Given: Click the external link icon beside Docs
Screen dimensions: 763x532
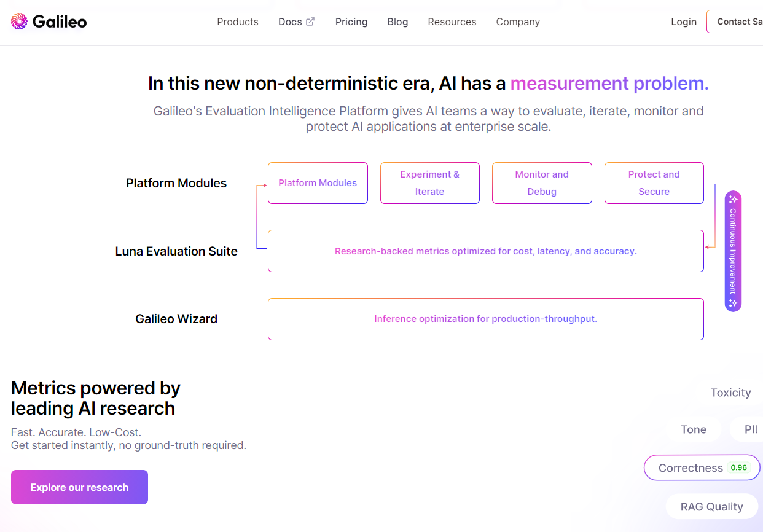Looking at the screenshot, I should coord(310,22).
